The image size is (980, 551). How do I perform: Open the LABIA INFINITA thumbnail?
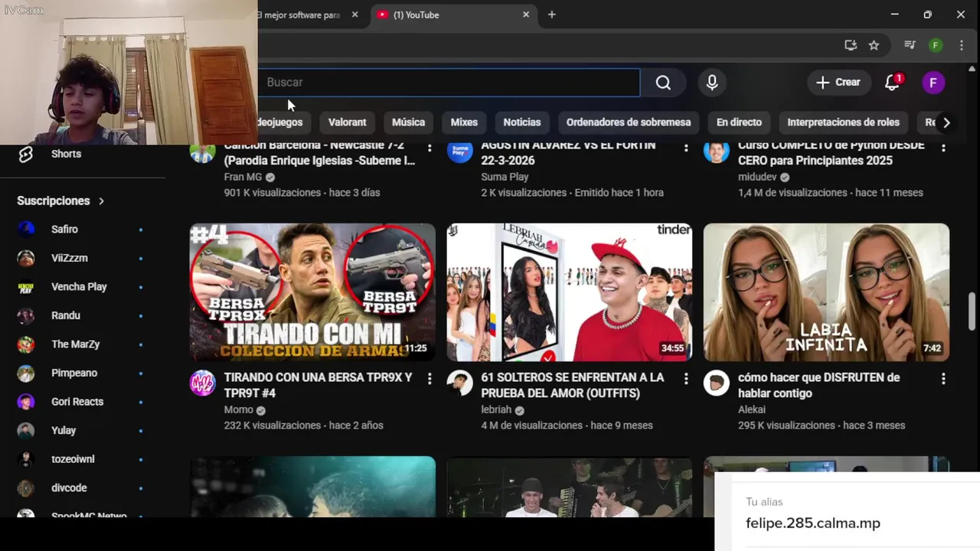(826, 292)
